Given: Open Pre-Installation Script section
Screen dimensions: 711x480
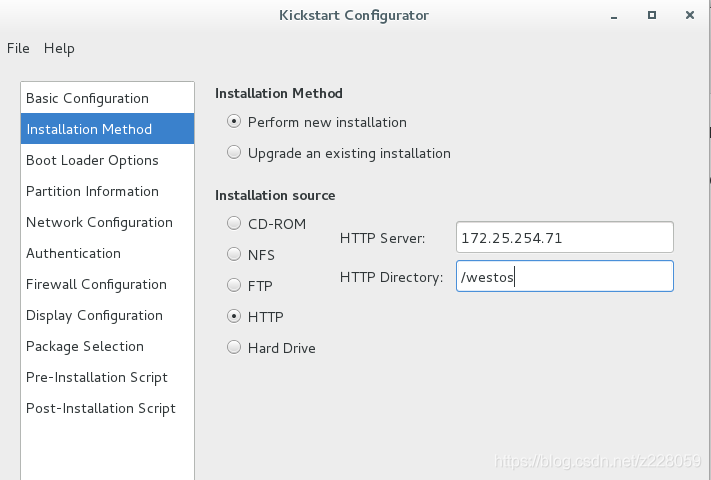Looking at the screenshot, I should (x=97, y=377).
